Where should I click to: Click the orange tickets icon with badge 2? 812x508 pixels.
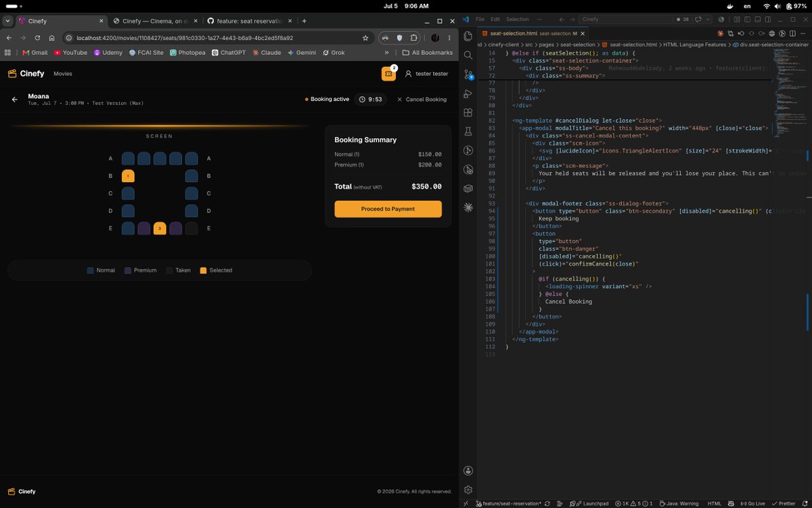[388, 73]
